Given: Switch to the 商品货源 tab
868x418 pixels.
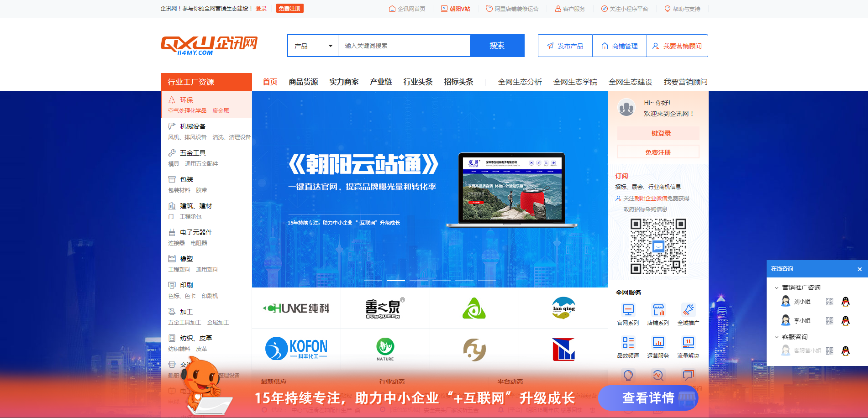Looking at the screenshot, I should (303, 82).
